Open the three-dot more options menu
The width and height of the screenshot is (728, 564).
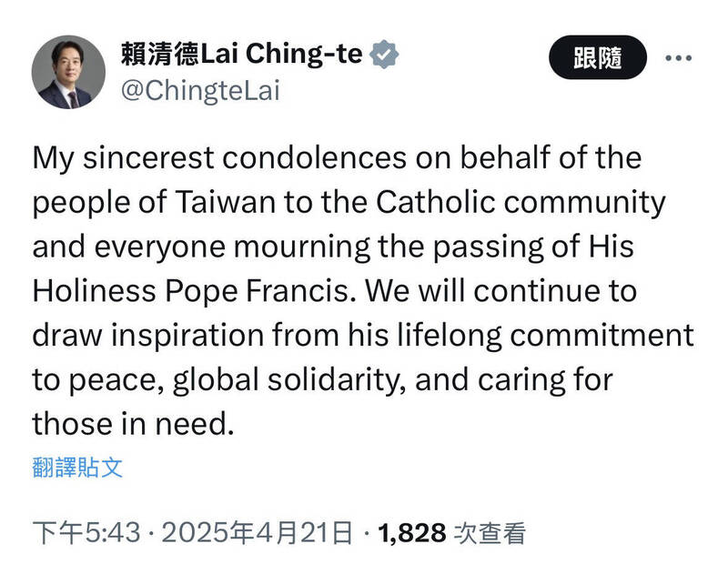[x=678, y=58]
